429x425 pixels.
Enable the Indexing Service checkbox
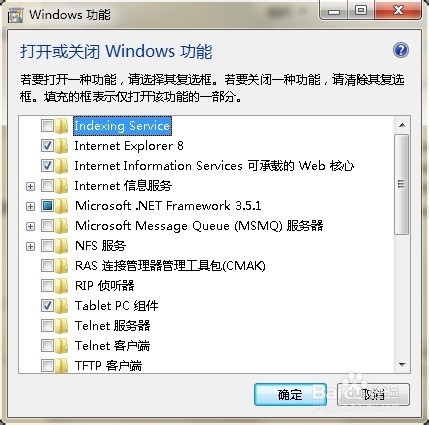pyautogui.click(x=47, y=126)
